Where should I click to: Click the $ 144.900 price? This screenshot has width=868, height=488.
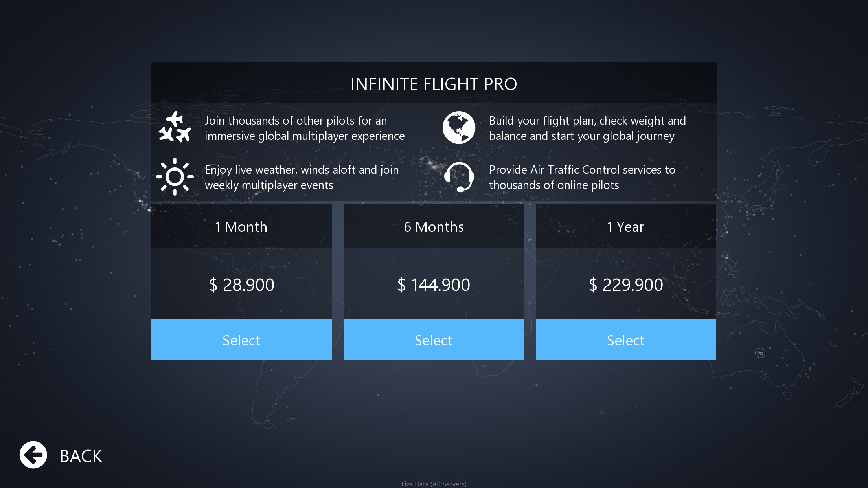coord(434,284)
